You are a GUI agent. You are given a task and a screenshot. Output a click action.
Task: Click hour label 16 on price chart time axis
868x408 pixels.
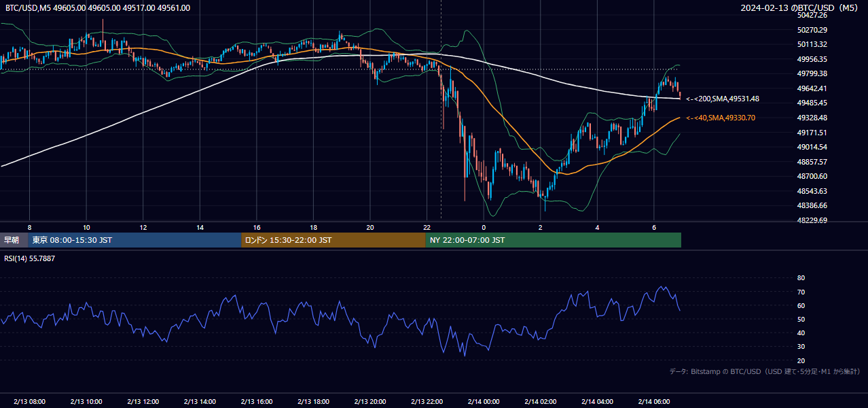click(257, 227)
